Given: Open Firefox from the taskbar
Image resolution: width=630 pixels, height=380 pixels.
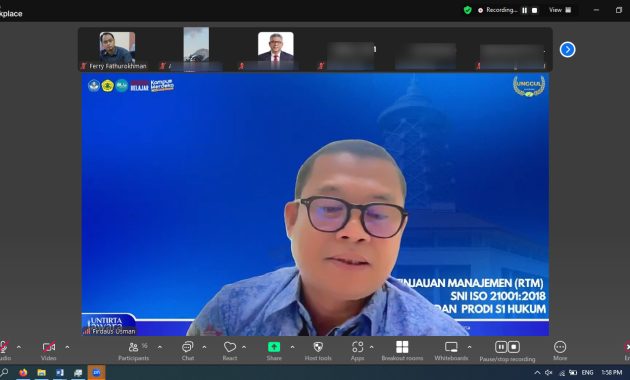Looking at the screenshot, I should coord(23,373).
